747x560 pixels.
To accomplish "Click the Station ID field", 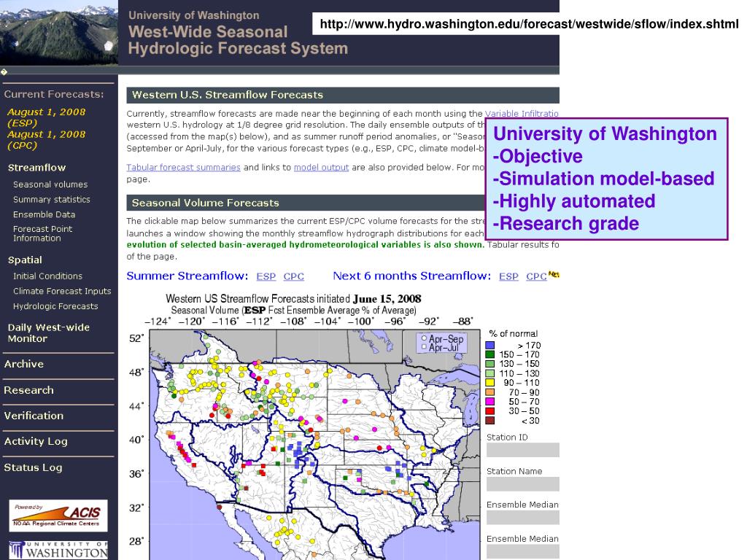I will click(x=522, y=450).
